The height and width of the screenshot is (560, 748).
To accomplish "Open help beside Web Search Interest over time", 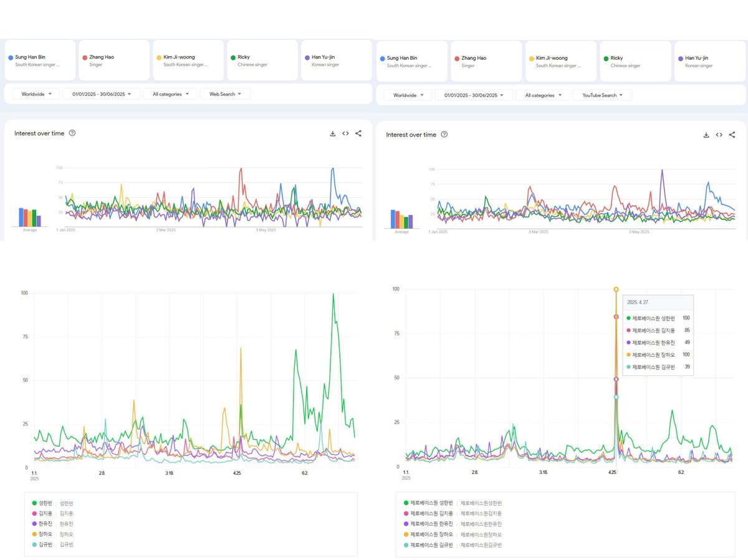I will (x=72, y=133).
